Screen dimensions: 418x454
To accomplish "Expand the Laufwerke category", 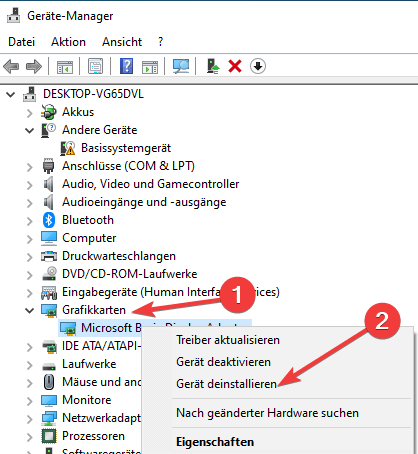I will click(30, 365).
